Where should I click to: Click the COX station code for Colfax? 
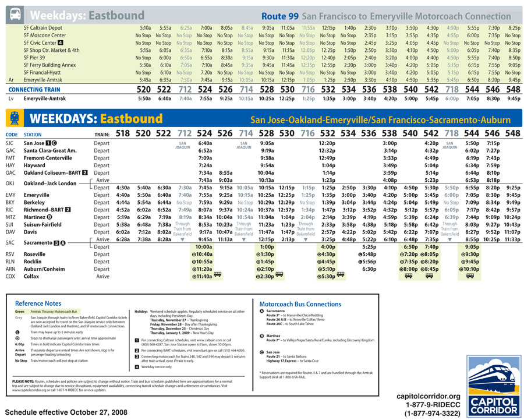10,276
